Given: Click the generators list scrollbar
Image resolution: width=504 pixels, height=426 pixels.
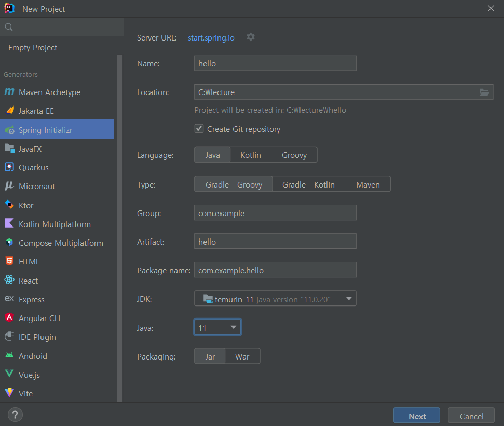Looking at the screenshot, I should coord(120,228).
